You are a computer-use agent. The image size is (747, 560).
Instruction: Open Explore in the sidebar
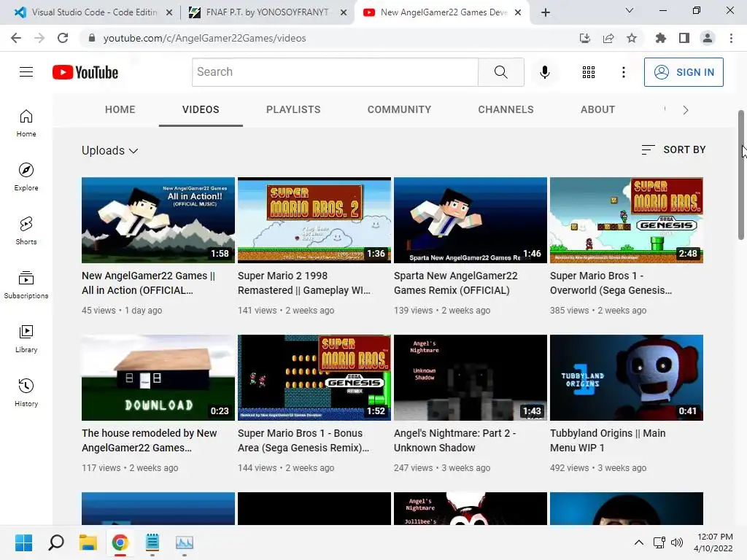(x=26, y=176)
